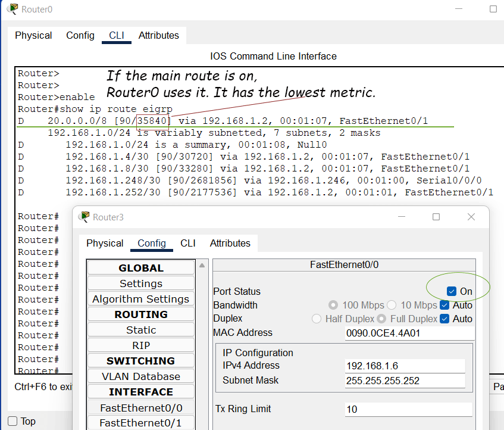Image resolution: width=504 pixels, height=430 pixels.
Task: Open the VLAN Database page
Action: [x=141, y=376]
